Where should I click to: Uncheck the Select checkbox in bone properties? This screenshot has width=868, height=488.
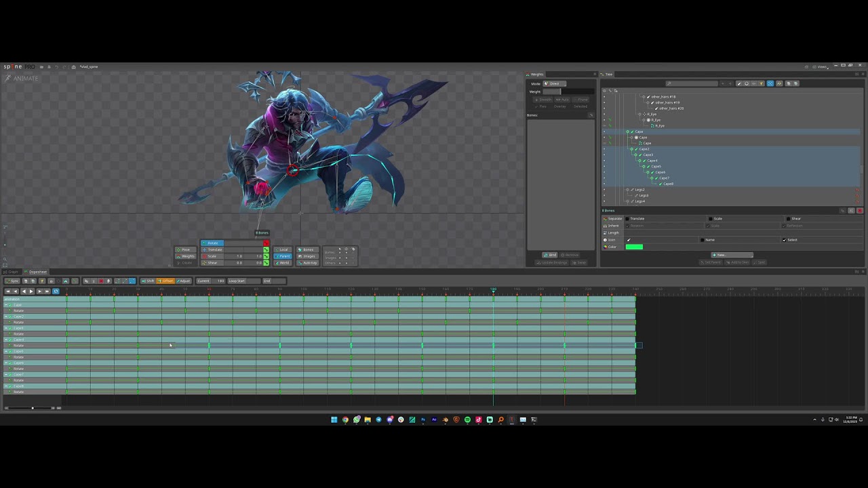(x=785, y=240)
